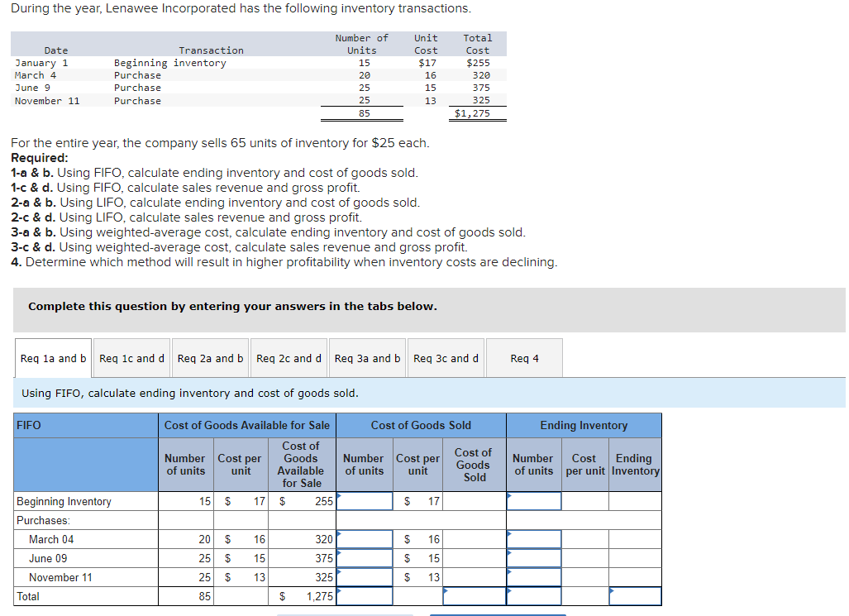Select the Req 1a and b tab
The image size is (849, 616).
pos(53,358)
